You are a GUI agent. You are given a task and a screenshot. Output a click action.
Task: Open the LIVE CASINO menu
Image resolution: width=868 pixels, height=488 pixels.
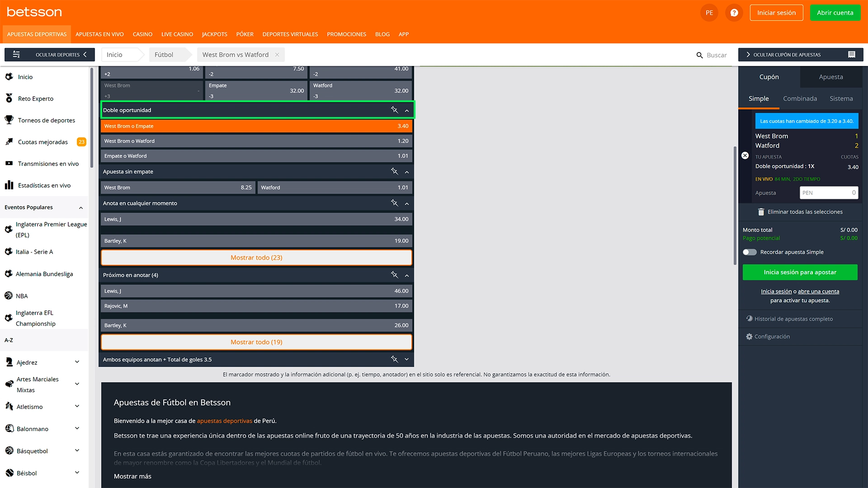[177, 34]
